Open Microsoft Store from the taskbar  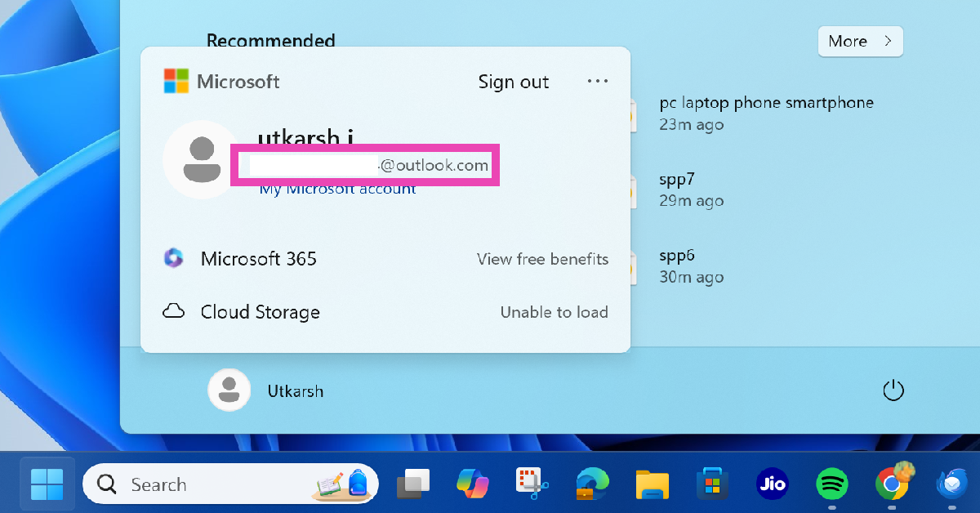711,484
